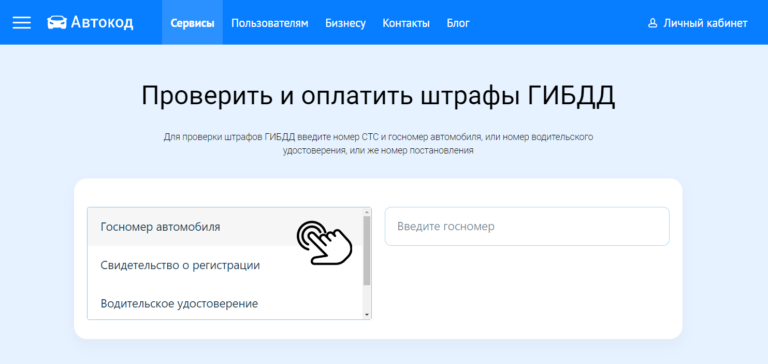Screen dimensions: 768x364
Task: Click the description text about СТС
Action: pyautogui.click(x=378, y=144)
